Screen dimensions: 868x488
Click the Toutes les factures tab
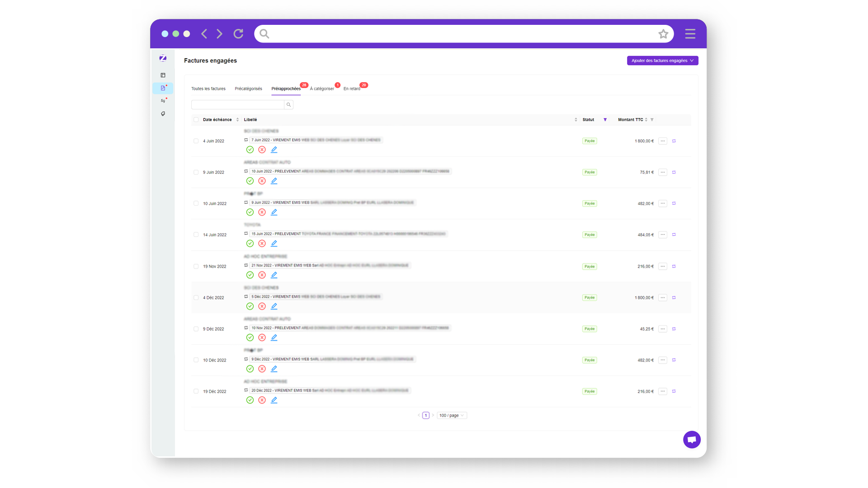coord(208,89)
